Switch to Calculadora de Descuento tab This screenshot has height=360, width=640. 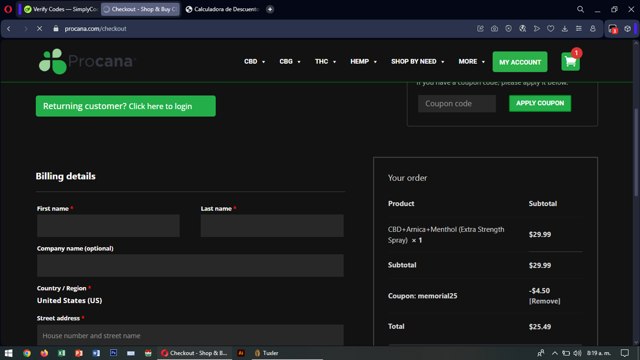(x=222, y=9)
